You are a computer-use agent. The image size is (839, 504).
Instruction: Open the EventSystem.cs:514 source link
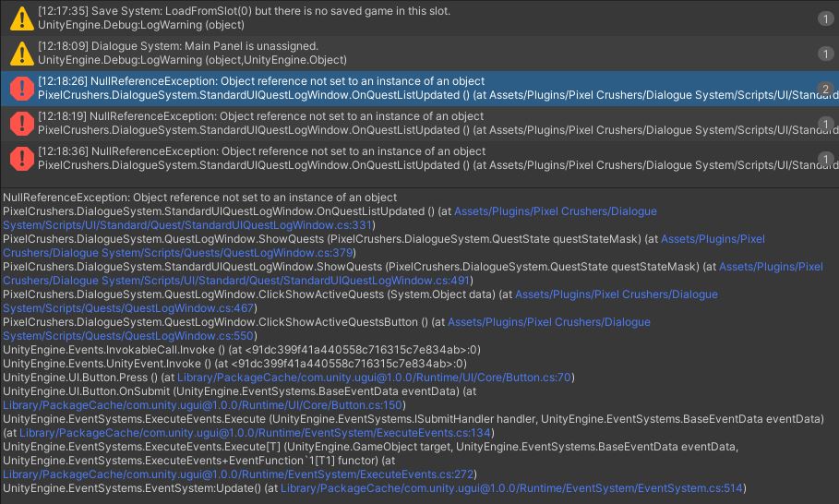pyautogui.click(x=512, y=489)
